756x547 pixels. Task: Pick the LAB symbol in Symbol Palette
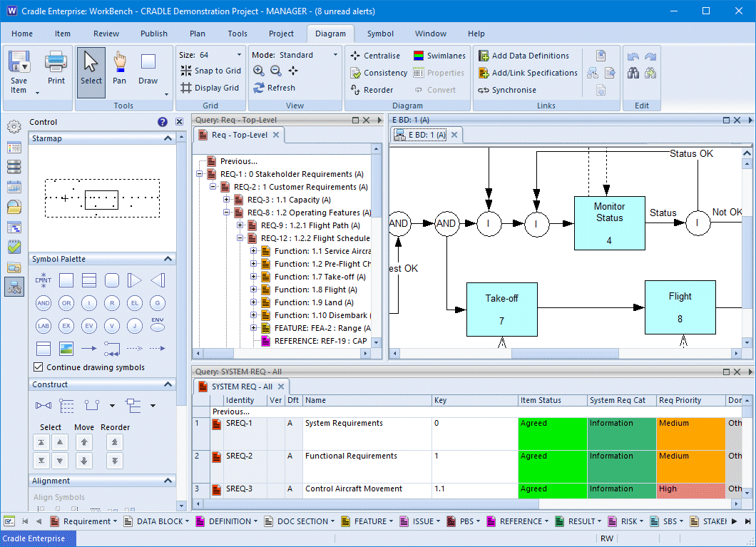pyautogui.click(x=44, y=326)
